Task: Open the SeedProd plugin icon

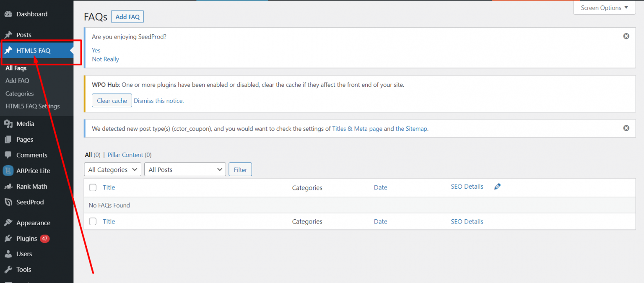Action: [8, 202]
